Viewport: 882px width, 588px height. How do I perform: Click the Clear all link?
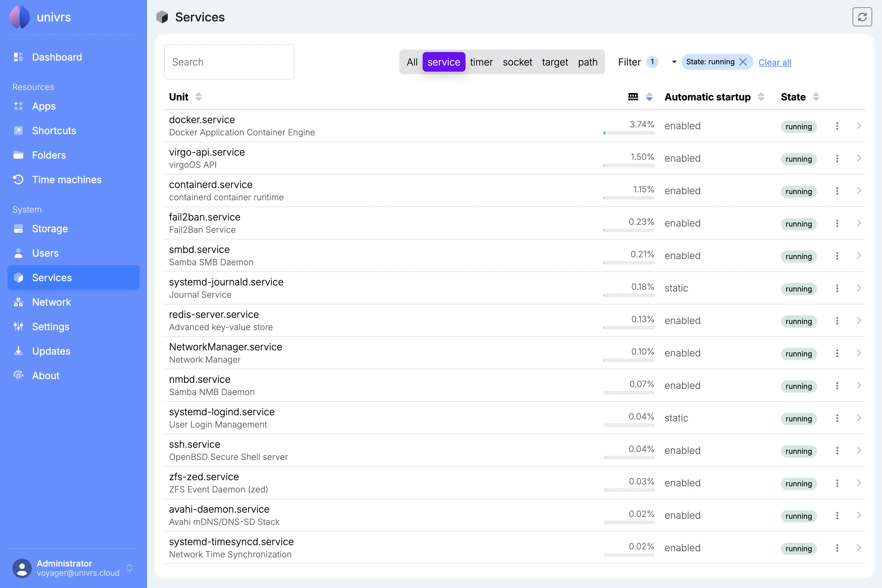(775, 62)
